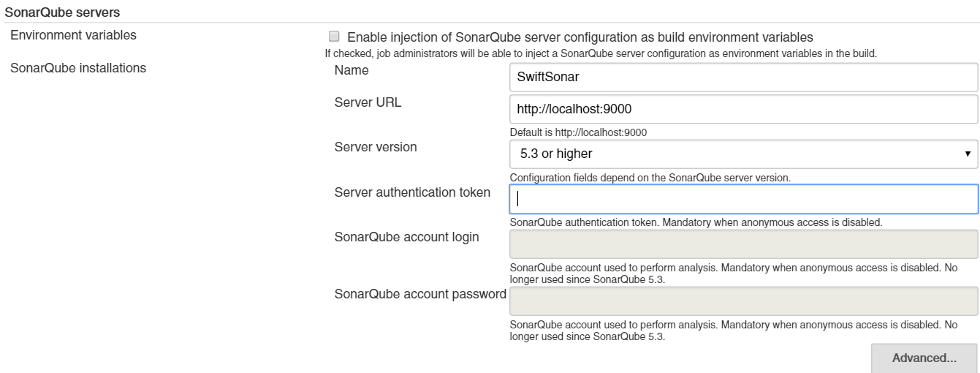The height and width of the screenshot is (373, 980).
Task: Enable SonarQube server configuration injection checkbox
Action: tap(334, 36)
